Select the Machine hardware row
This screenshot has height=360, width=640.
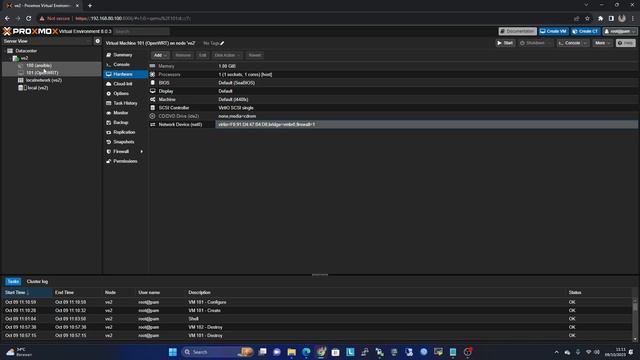[x=393, y=99]
